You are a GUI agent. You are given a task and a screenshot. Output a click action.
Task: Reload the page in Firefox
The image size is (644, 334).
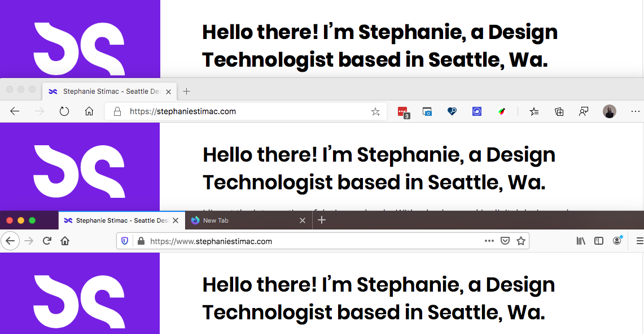(x=47, y=241)
